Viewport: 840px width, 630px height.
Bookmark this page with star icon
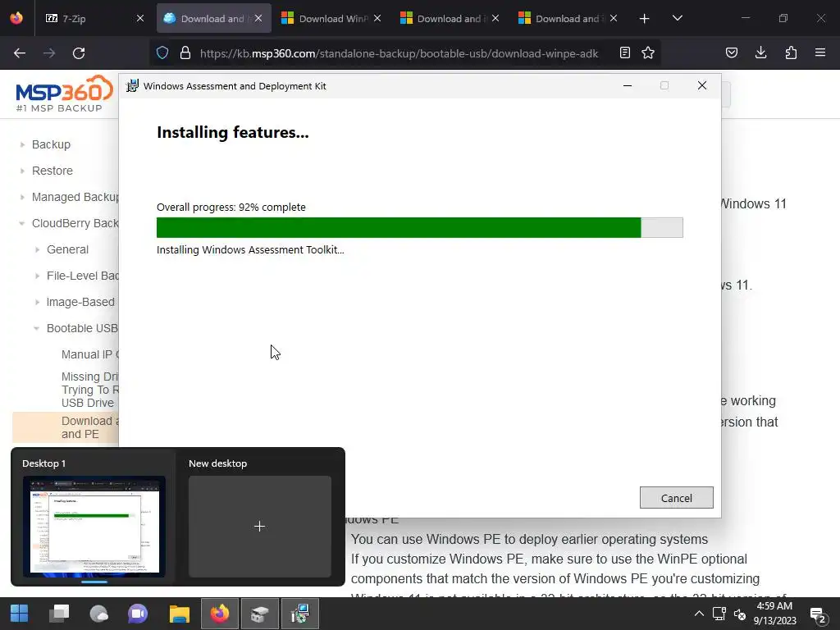point(648,52)
